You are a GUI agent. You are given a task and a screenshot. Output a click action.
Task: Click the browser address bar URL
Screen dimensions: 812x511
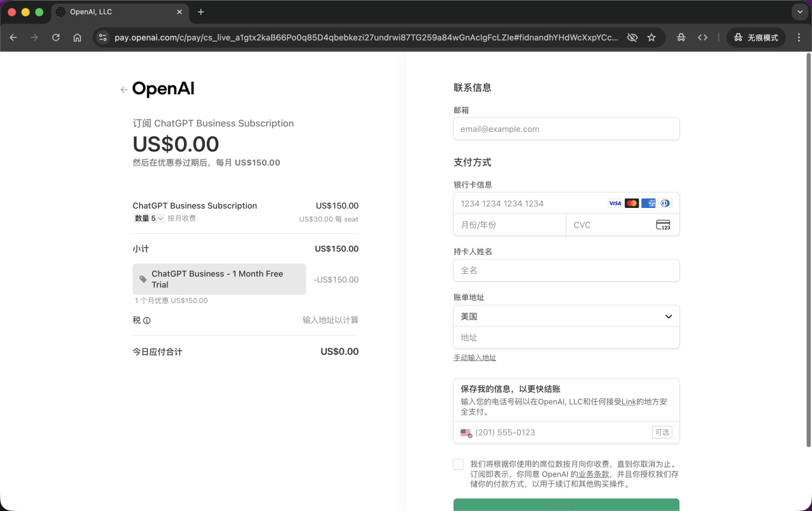pyautogui.click(x=366, y=37)
